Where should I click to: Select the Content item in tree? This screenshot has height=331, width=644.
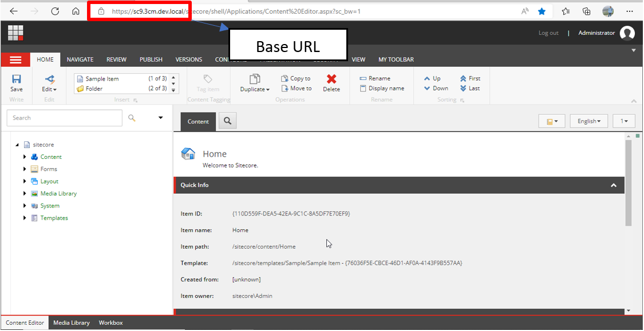click(x=51, y=157)
